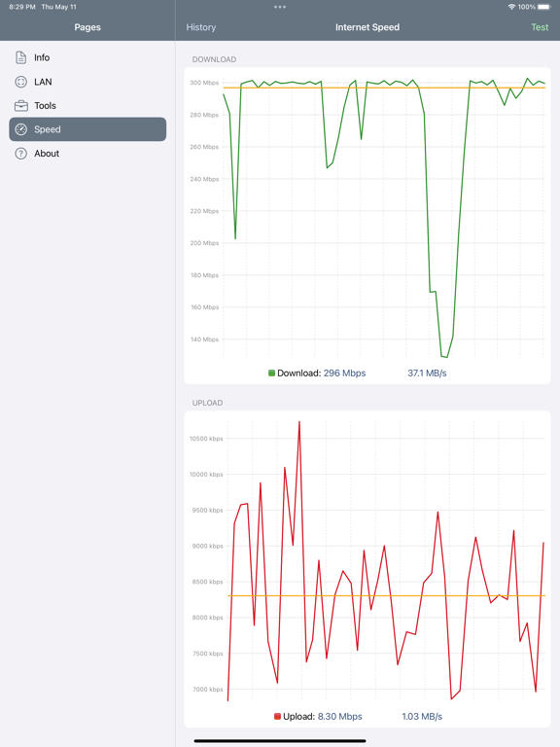This screenshot has width=560, height=747.
Task: Tap the 8.30 Mbps upload value
Action: click(x=340, y=717)
